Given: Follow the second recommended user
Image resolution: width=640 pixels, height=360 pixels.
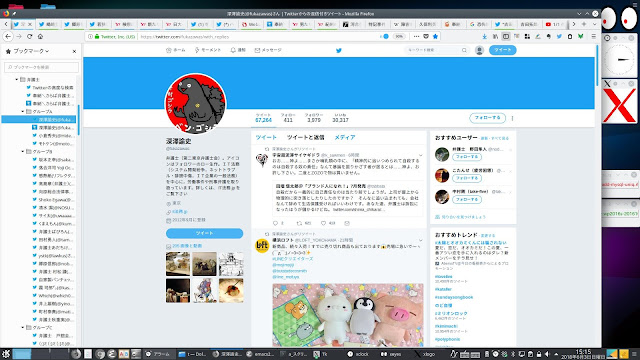Looking at the screenshot, I should (x=467, y=178).
